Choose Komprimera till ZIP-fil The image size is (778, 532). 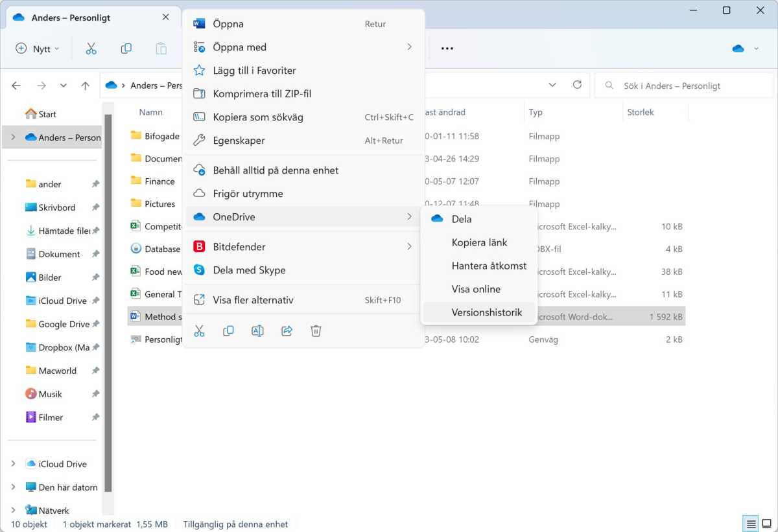click(x=303, y=94)
